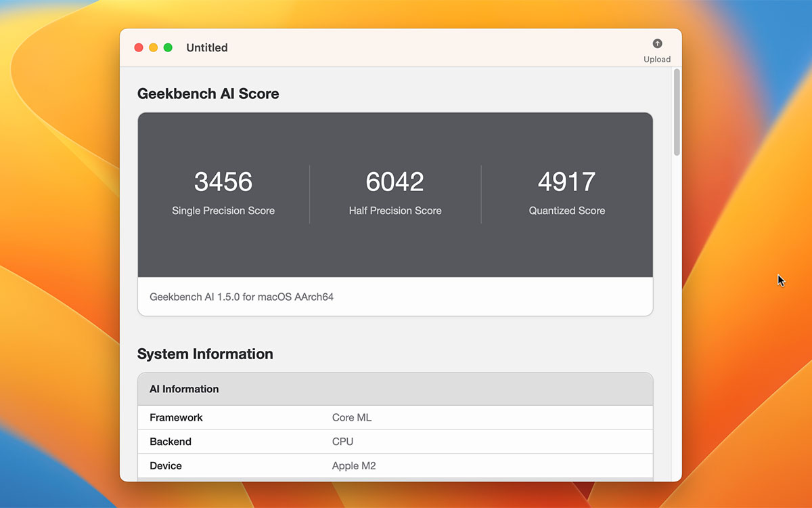This screenshot has width=812, height=508.
Task: Click the vertical scrollbar thumb
Action: 677,112
